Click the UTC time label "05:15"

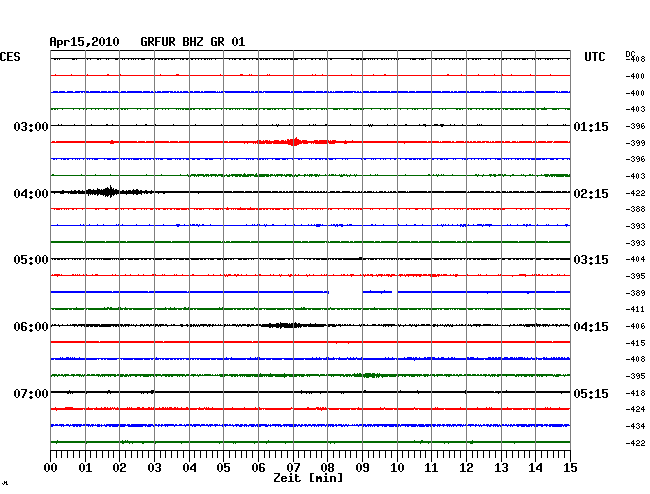(x=591, y=393)
